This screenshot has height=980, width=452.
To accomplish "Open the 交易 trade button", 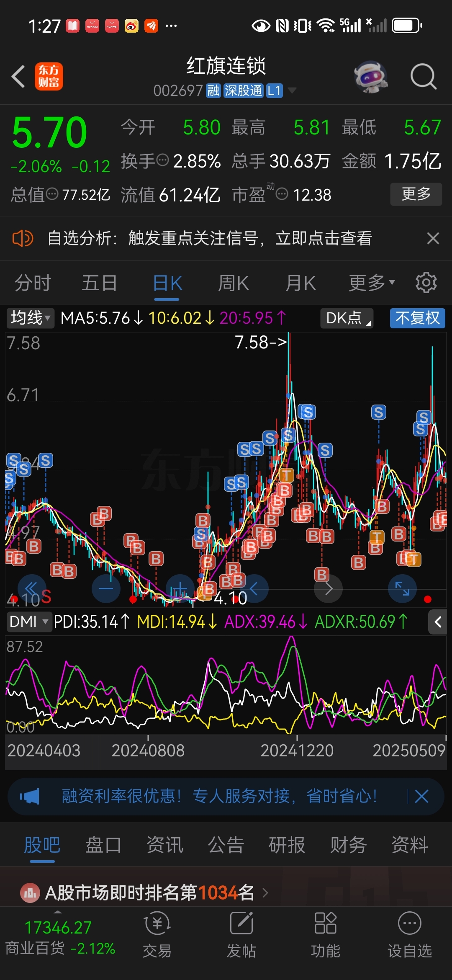I will [157, 936].
